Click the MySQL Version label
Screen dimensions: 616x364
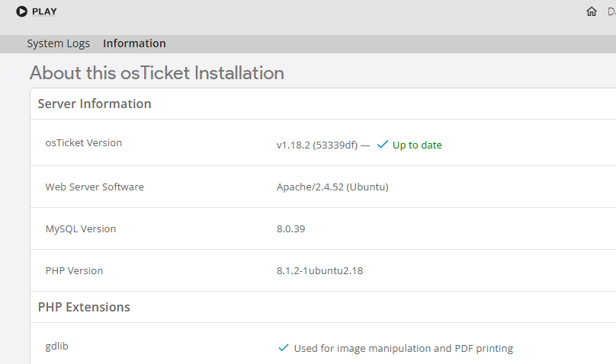pyautogui.click(x=81, y=228)
